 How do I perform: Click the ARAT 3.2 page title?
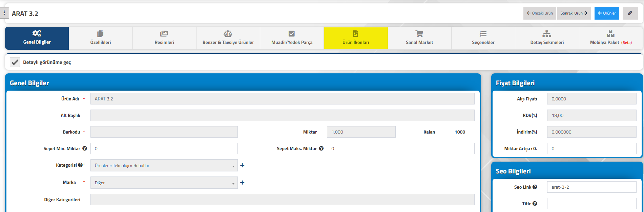click(x=25, y=14)
